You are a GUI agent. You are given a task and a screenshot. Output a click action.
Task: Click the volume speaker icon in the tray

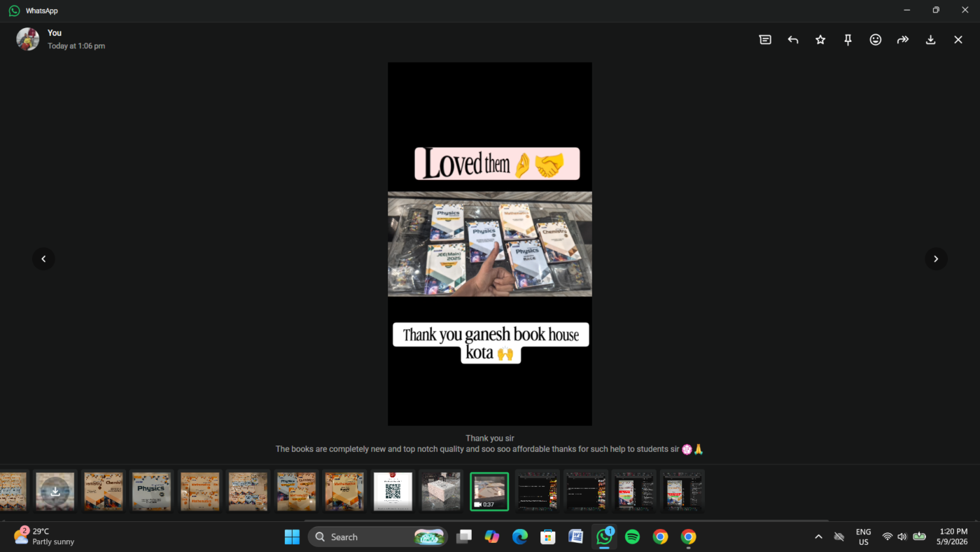[x=902, y=537]
